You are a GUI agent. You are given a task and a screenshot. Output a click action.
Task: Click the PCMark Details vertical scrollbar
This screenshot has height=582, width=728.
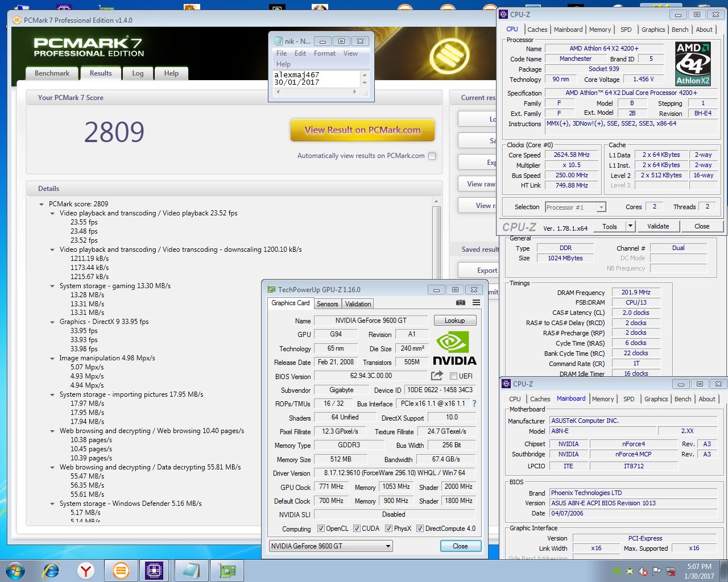tap(437, 361)
